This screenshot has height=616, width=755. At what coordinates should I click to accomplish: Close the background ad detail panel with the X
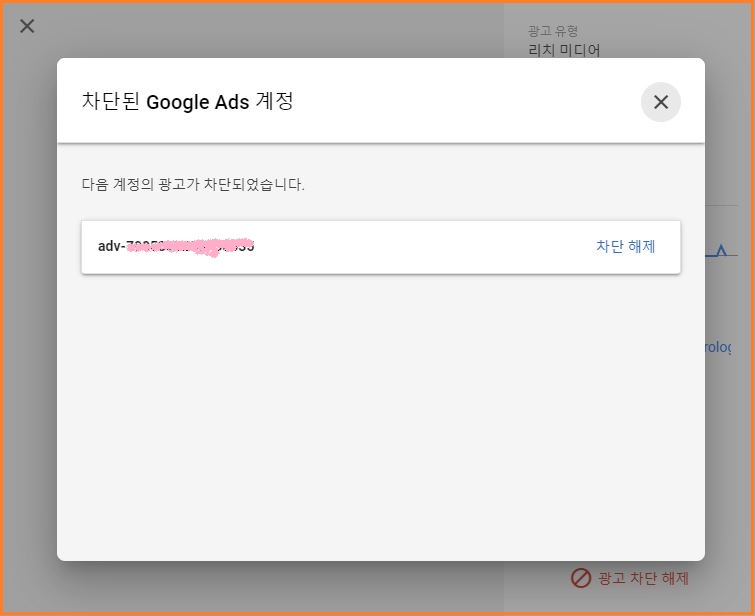tap(27, 26)
